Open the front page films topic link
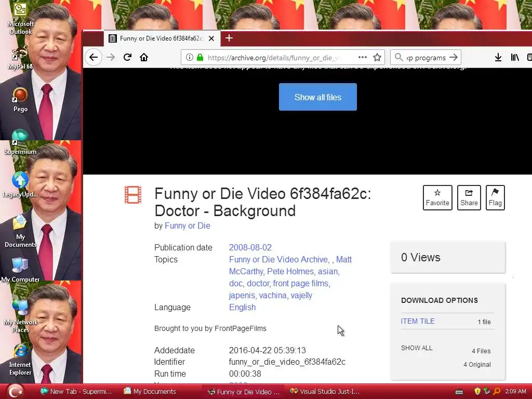This screenshot has height=399, width=532. click(x=301, y=283)
